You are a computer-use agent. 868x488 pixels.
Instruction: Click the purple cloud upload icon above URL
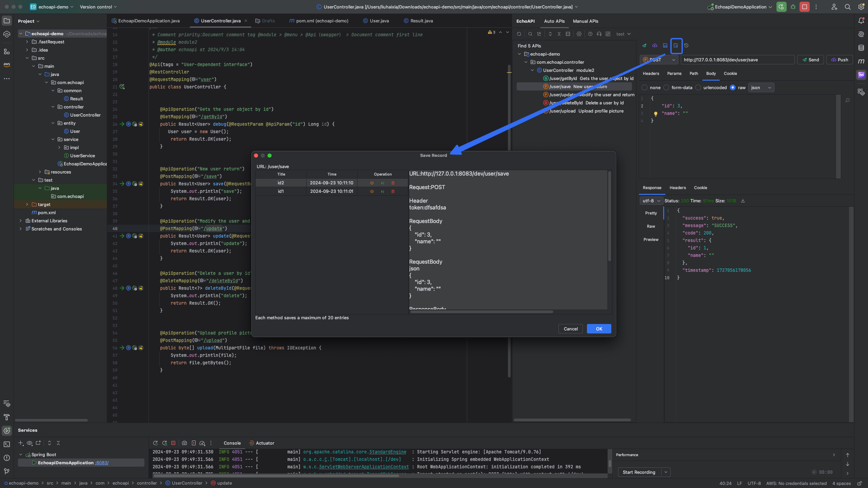(x=655, y=45)
